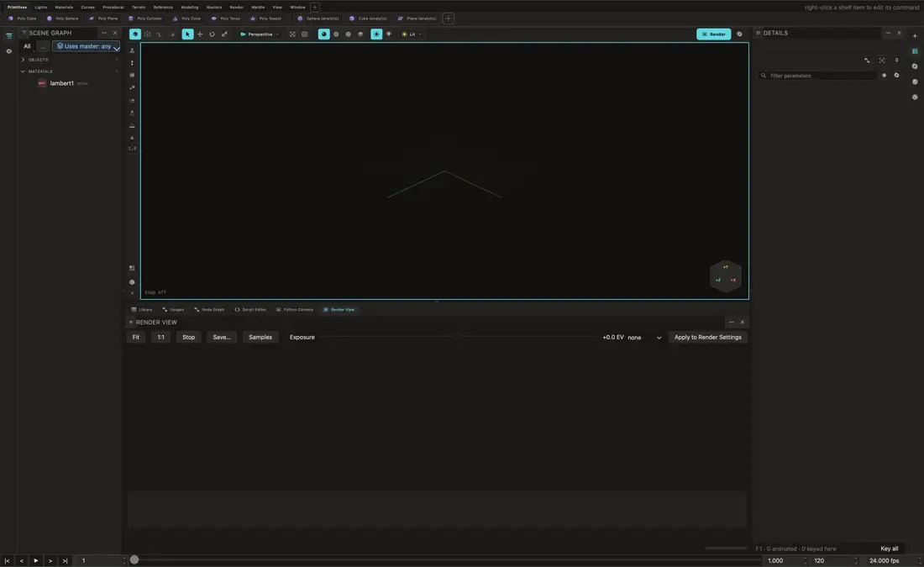Collapse the MATERIALS section in Scene Graph
This screenshot has width=924, height=567.
pos(23,71)
